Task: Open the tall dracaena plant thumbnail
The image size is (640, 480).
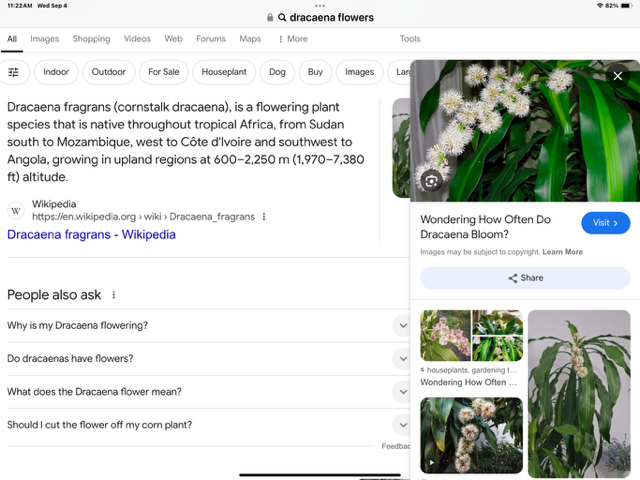Action: click(x=579, y=393)
